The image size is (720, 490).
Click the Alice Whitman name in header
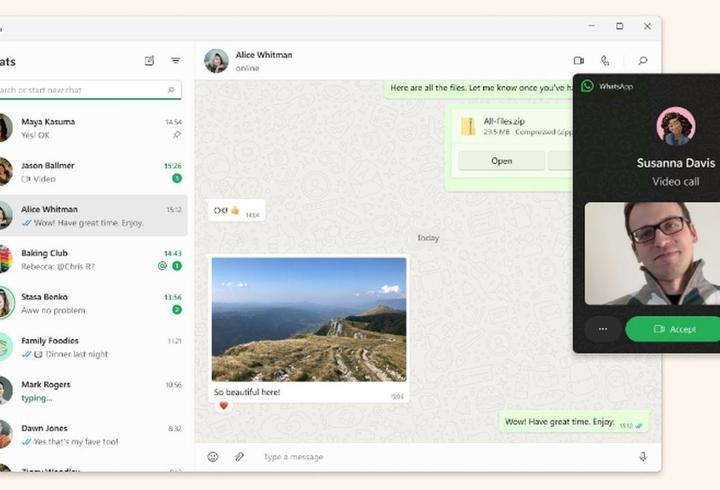264,55
